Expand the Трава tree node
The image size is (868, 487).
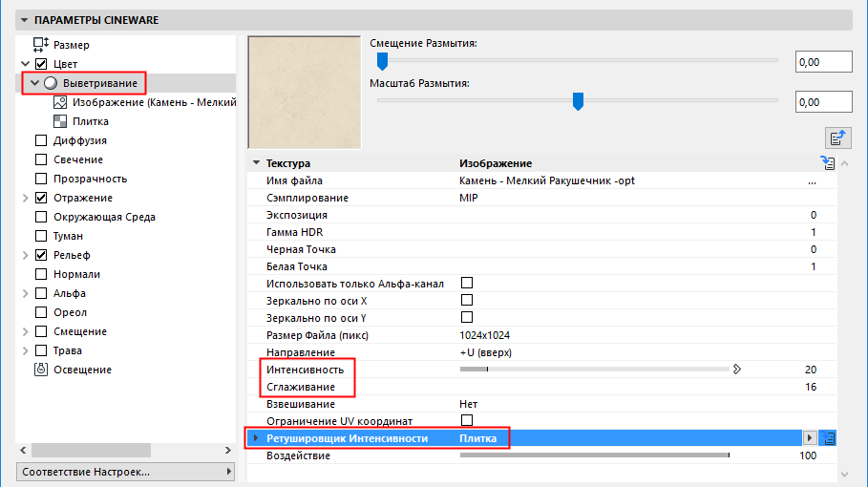point(26,350)
